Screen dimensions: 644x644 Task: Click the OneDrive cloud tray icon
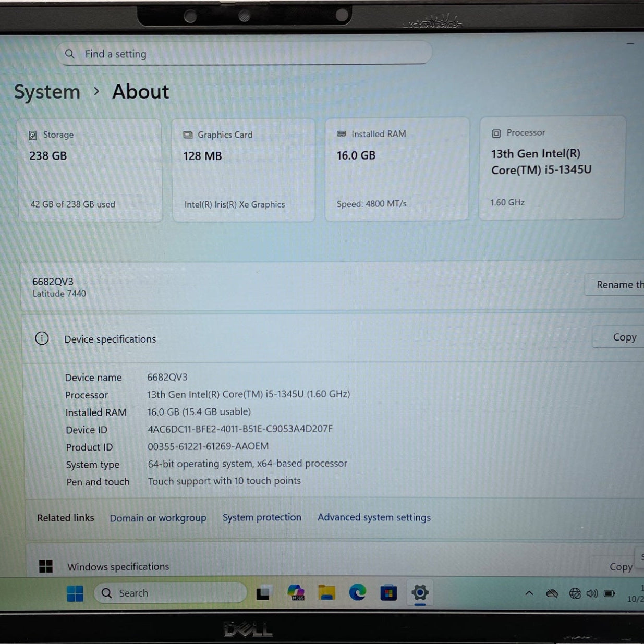552,593
